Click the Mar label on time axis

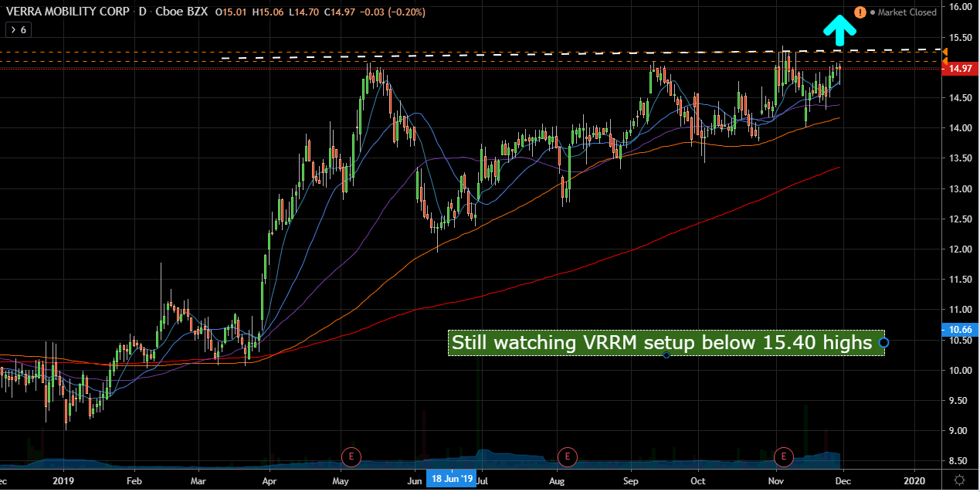[x=198, y=480]
